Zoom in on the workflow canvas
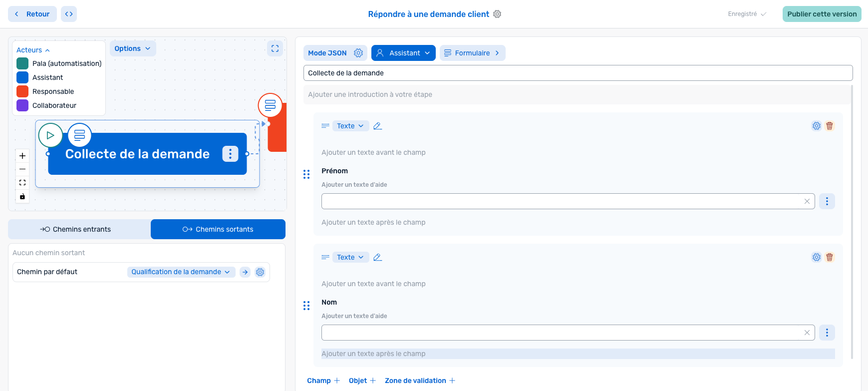The image size is (868, 391). pos(22,156)
